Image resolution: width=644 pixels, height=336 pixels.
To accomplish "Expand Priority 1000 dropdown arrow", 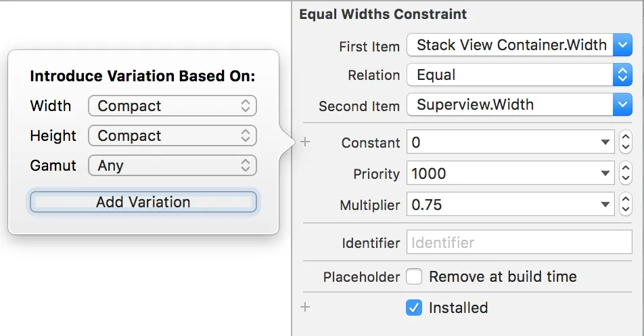I will click(605, 174).
